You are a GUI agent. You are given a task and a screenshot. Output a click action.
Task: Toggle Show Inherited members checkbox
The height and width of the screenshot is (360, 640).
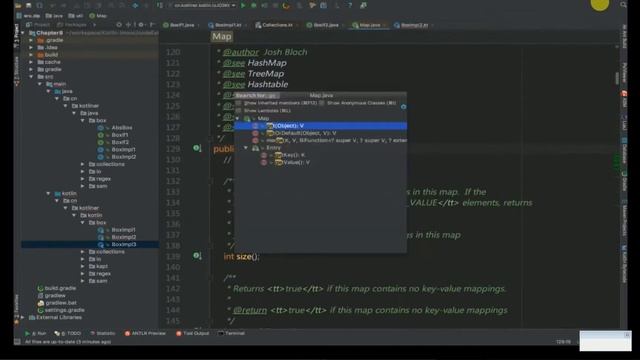coord(239,103)
